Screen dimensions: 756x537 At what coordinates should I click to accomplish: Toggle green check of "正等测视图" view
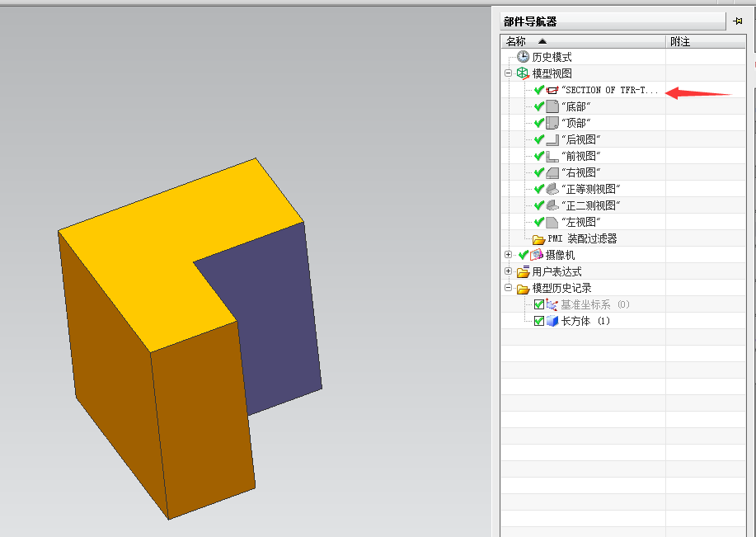coord(539,189)
